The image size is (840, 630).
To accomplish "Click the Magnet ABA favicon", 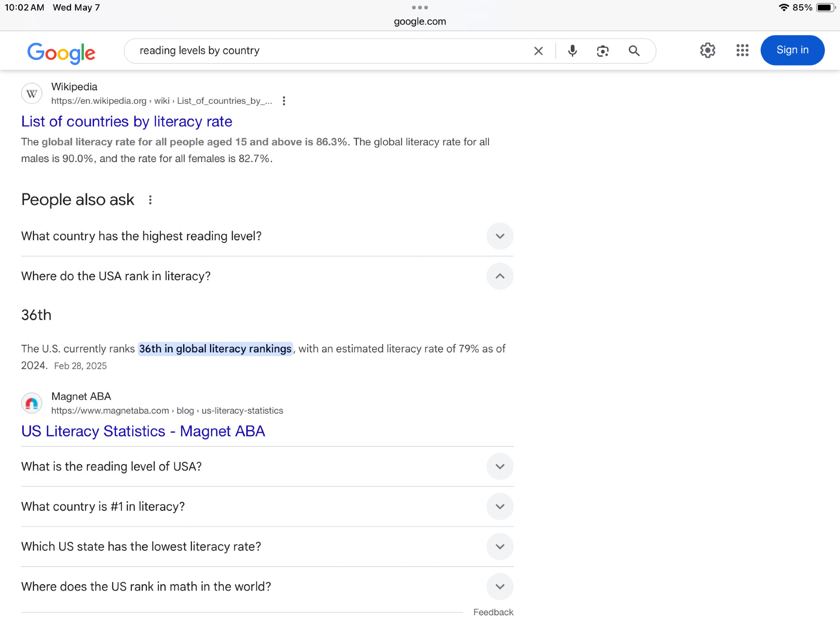I will point(32,403).
